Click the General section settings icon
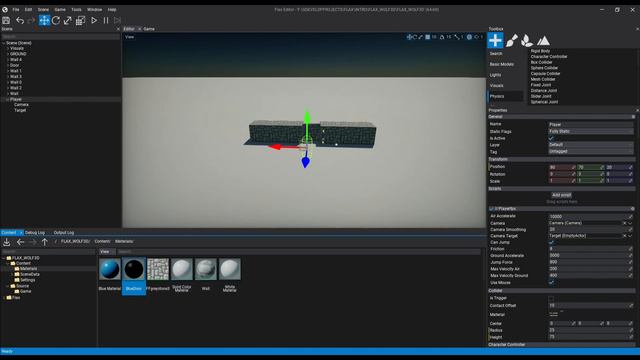 pos(633,117)
